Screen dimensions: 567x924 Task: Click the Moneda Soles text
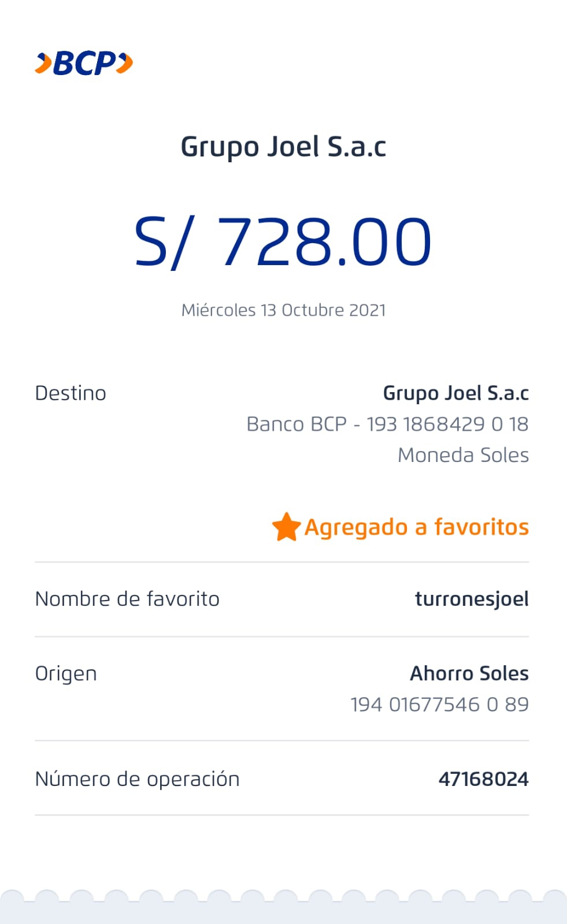[463, 455]
